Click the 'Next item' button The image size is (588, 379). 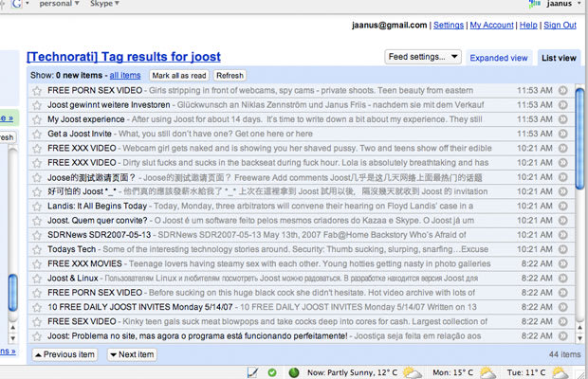click(x=132, y=354)
